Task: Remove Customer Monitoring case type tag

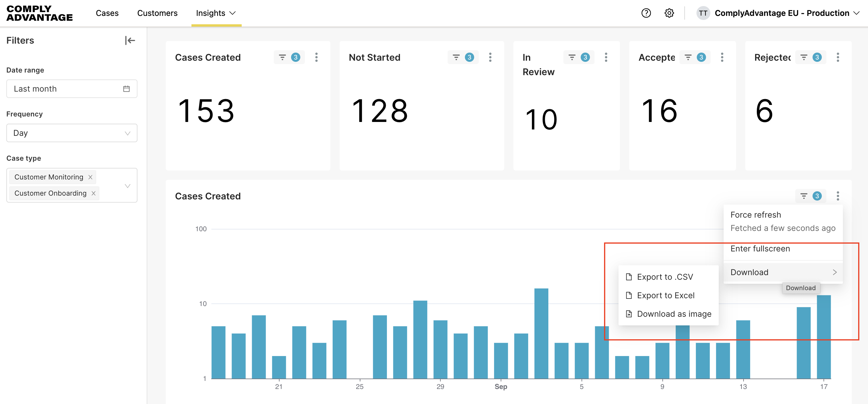Action: click(x=90, y=177)
